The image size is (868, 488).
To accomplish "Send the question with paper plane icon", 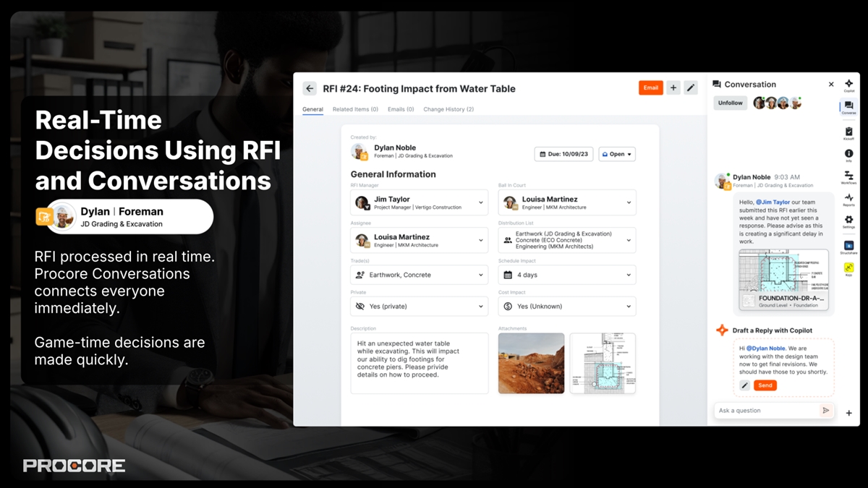I will pos(825,411).
